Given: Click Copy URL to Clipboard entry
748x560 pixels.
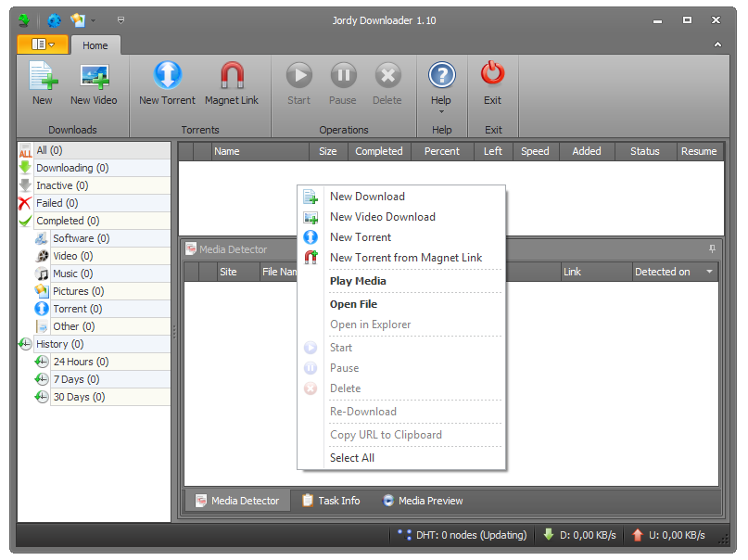Looking at the screenshot, I should (401, 435).
